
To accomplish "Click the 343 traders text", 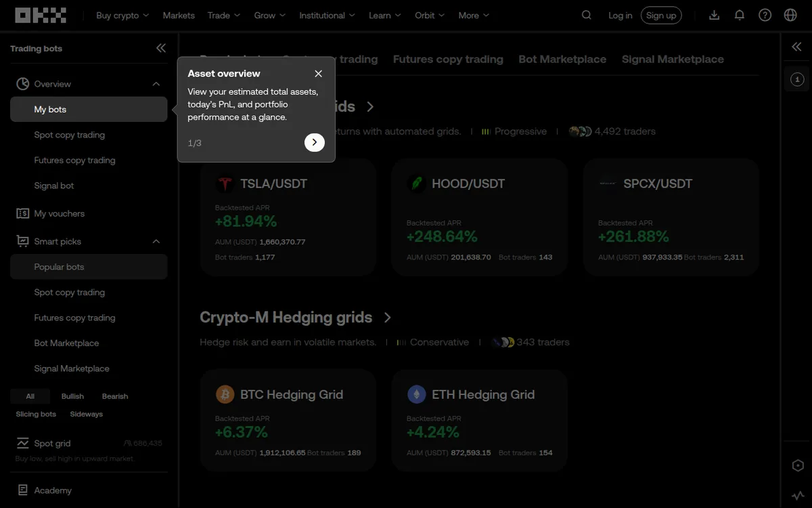I will tap(543, 342).
